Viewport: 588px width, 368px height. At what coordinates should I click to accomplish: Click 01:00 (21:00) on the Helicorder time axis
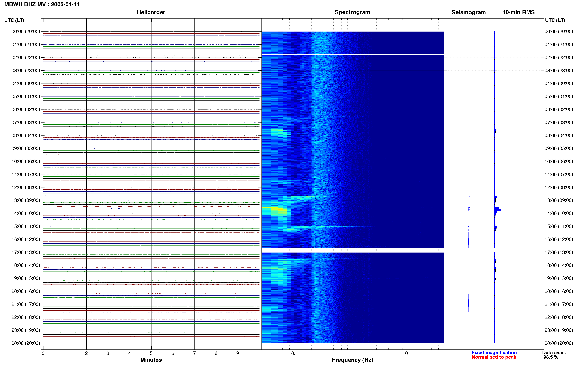26,45
